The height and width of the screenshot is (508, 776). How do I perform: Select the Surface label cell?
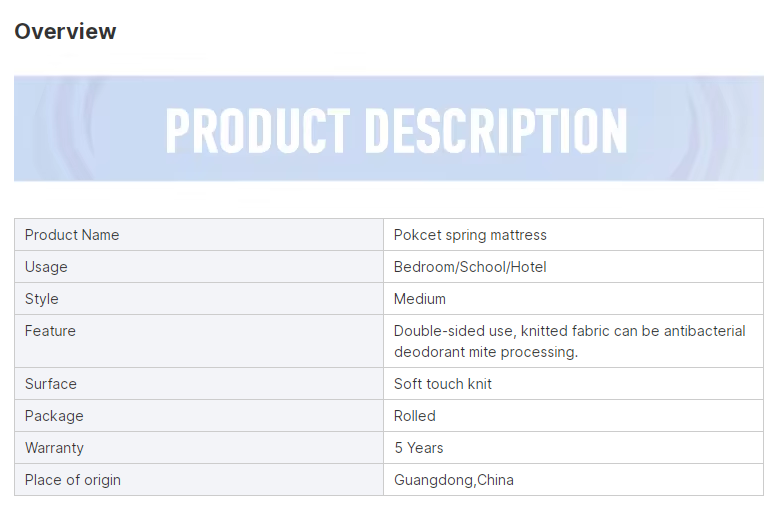(199, 384)
